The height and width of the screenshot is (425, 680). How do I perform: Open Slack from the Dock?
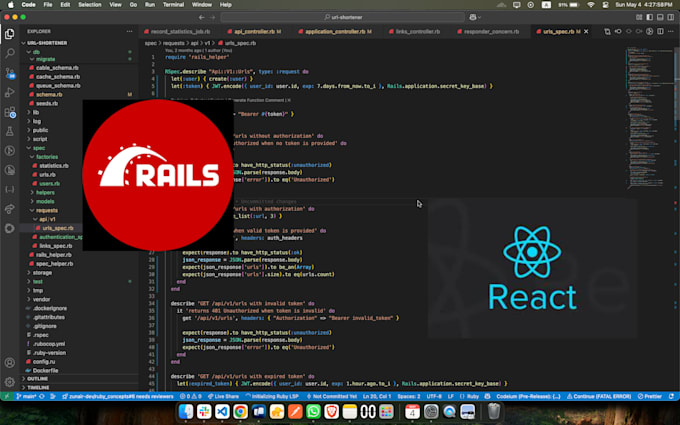pos(204,411)
